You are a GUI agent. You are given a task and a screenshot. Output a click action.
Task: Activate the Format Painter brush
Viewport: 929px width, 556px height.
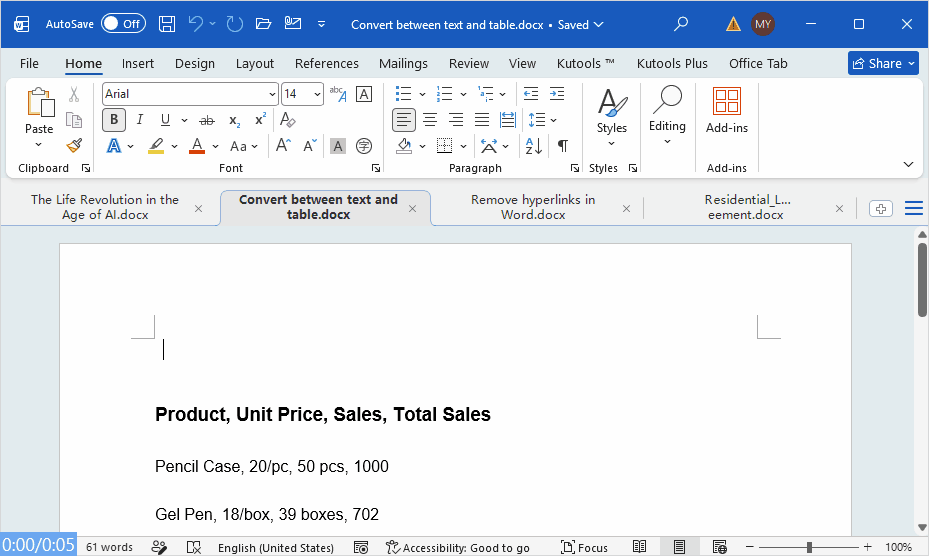[74, 145]
